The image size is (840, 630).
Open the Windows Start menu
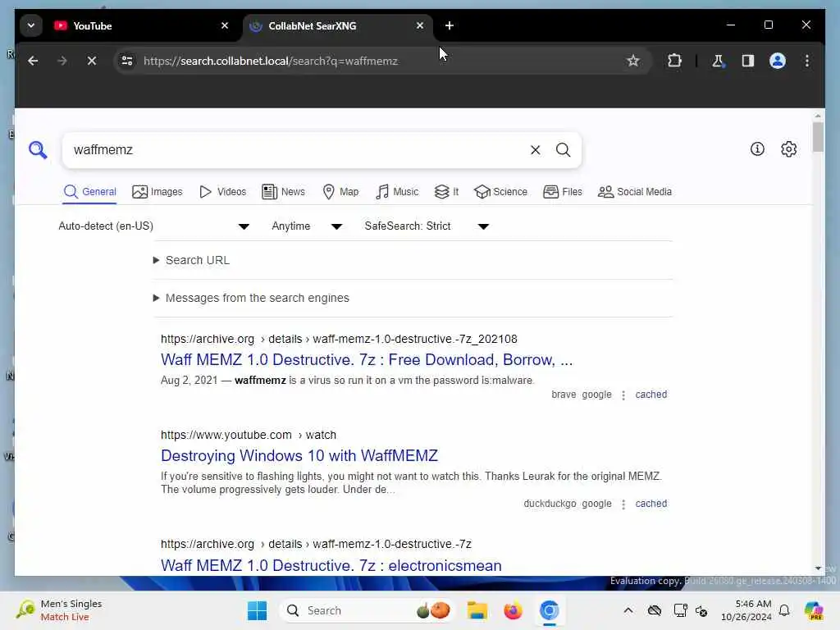click(257, 610)
